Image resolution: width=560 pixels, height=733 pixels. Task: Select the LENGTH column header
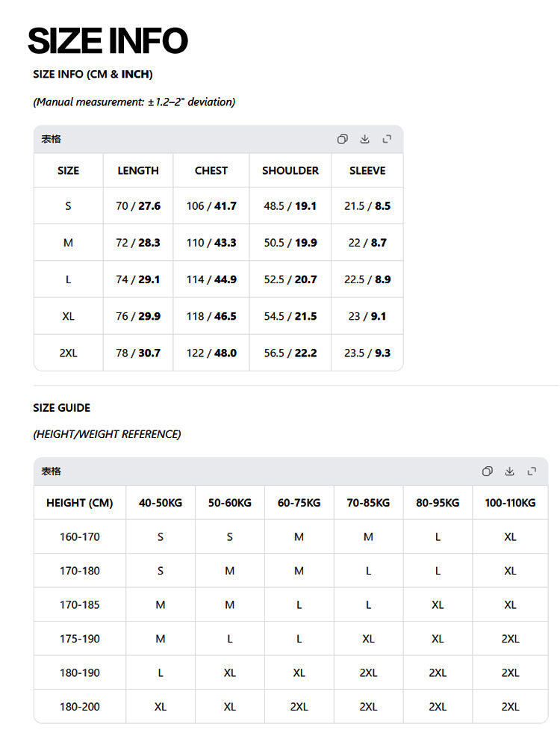[x=138, y=170]
